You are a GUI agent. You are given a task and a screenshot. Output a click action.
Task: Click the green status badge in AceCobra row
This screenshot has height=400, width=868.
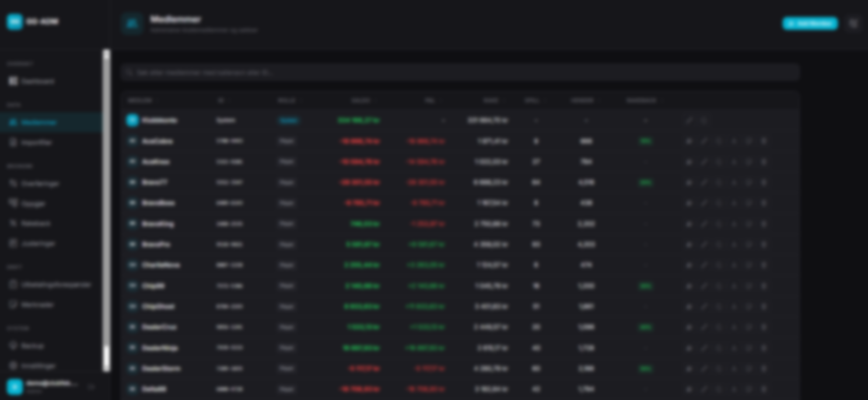pos(645,141)
